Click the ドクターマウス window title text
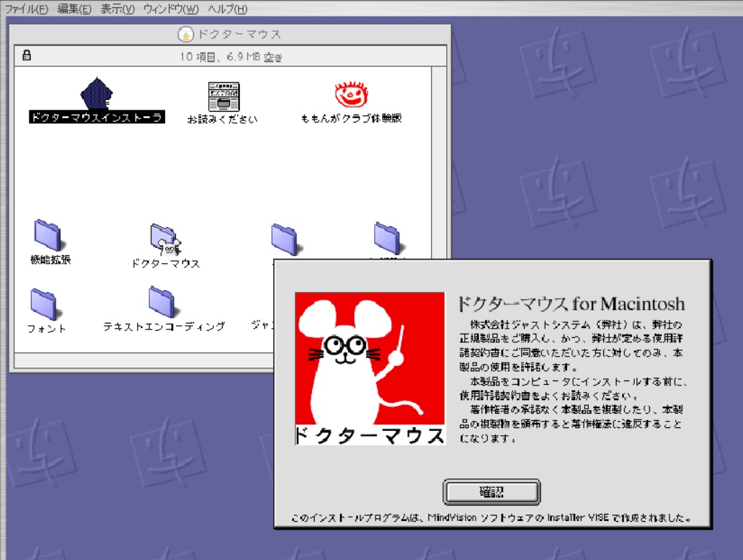 click(239, 34)
